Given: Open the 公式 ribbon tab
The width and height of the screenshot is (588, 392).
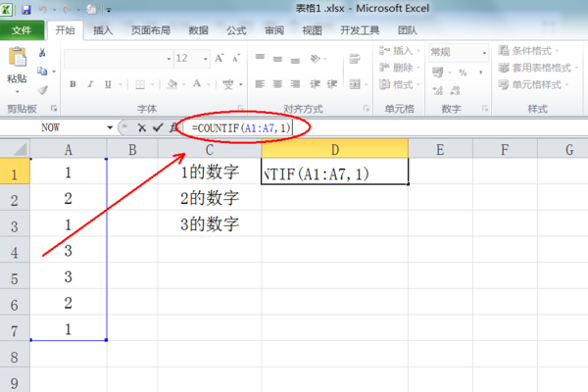Looking at the screenshot, I should point(235,30).
